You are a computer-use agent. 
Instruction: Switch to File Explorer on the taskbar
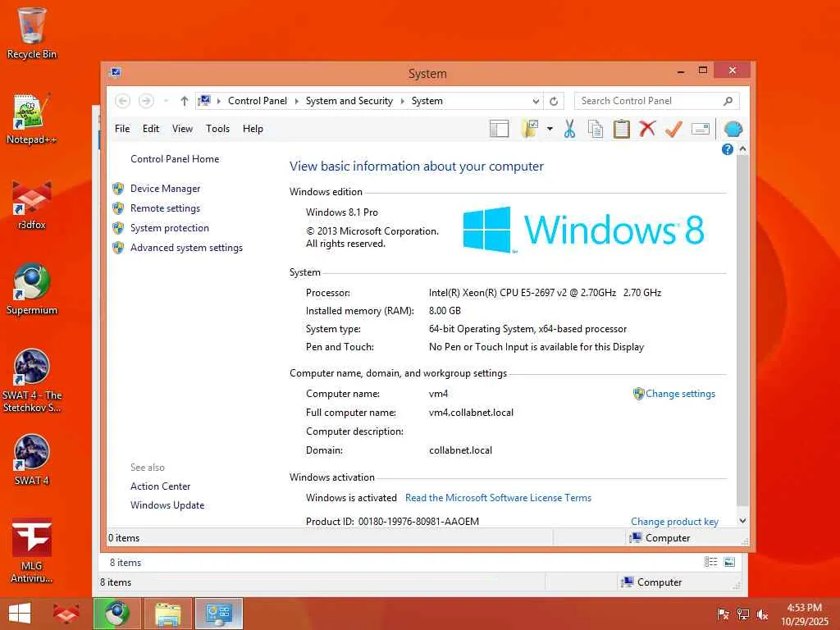point(168,614)
